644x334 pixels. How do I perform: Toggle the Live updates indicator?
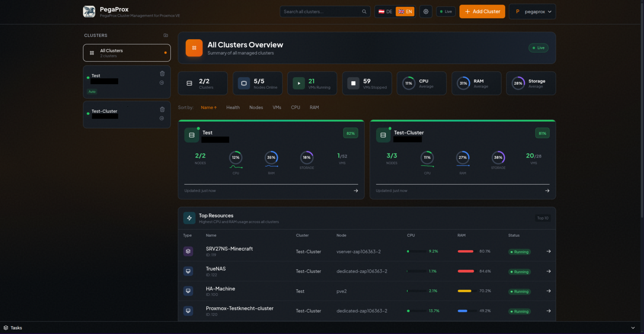point(446,11)
